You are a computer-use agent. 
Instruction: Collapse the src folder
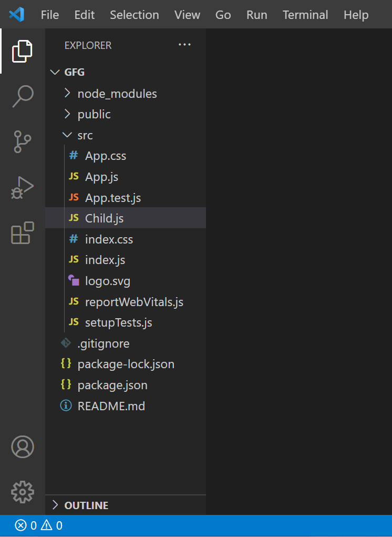pyautogui.click(x=85, y=135)
